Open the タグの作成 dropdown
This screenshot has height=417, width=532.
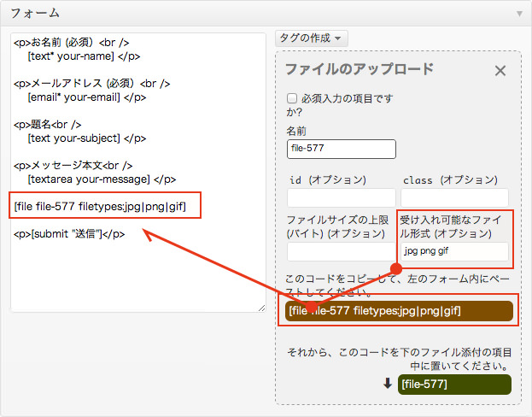pos(311,38)
